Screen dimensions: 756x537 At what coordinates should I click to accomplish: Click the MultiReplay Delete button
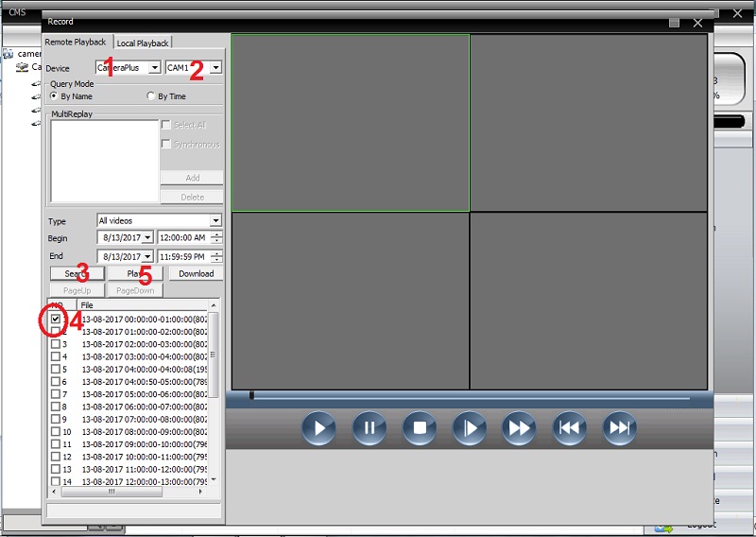coord(192,197)
